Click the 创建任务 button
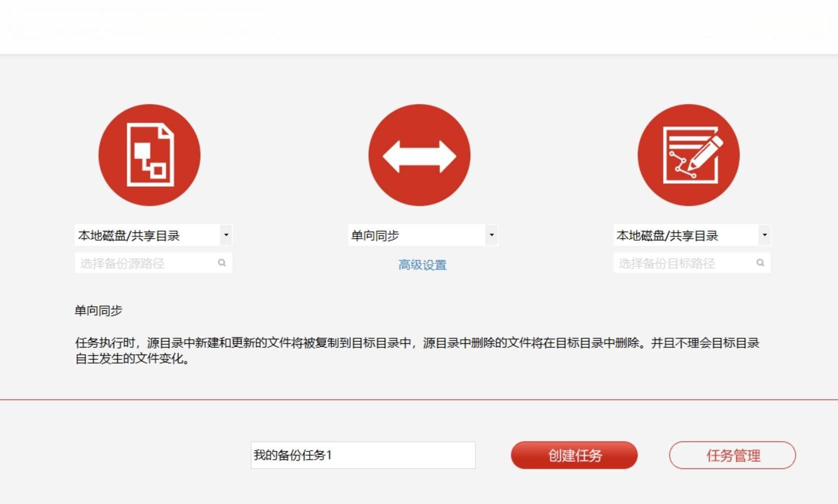This screenshot has width=838, height=504. (574, 455)
